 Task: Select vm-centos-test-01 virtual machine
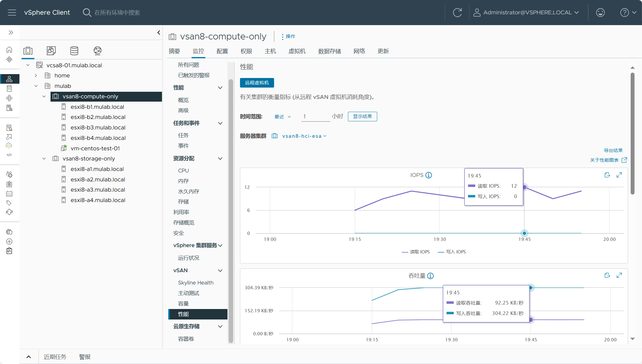tap(95, 149)
